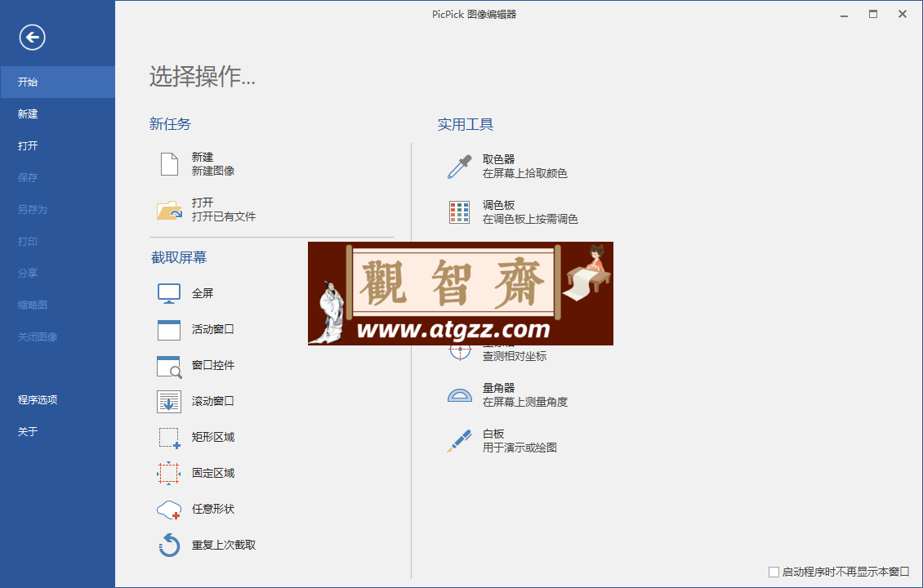Click the back arrow circle icon
923x588 pixels.
[32, 38]
